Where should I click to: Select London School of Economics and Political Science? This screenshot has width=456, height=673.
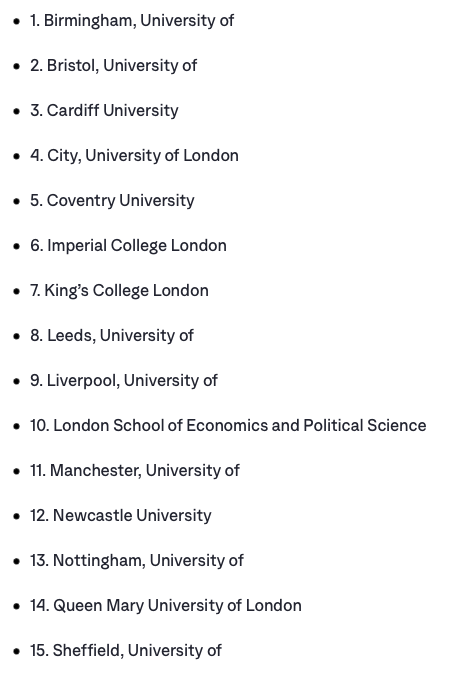point(228,426)
